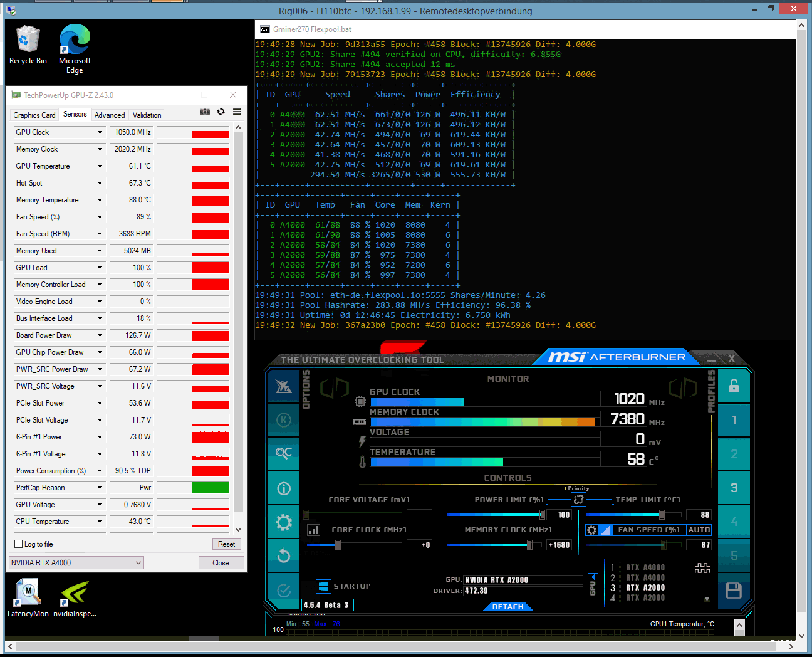Enable the Log to file checkbox
The height and width of the screenshot is (657, 812).
point(18,544)
